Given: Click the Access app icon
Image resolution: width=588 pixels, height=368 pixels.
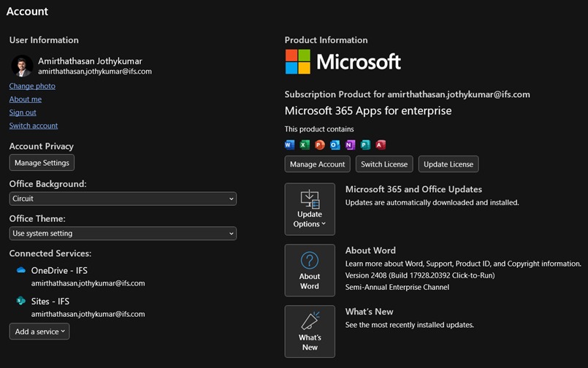Looking at the screenshot, I should 381,145.
